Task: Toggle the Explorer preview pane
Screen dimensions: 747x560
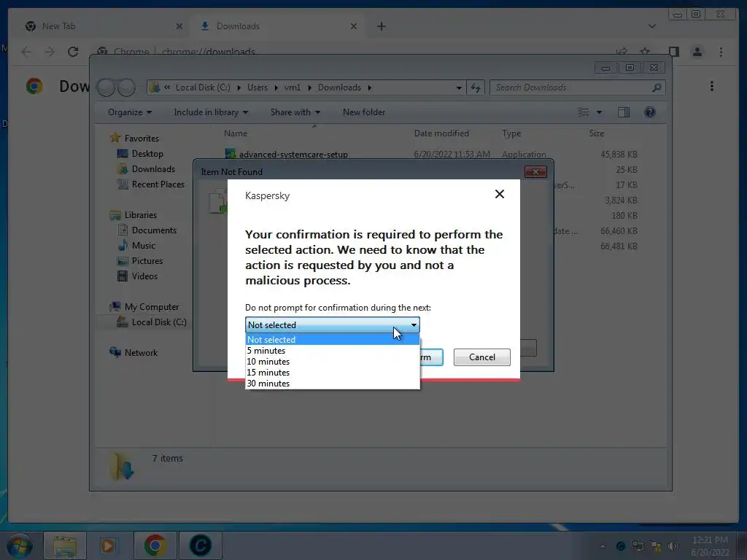Action: (623, 112)
